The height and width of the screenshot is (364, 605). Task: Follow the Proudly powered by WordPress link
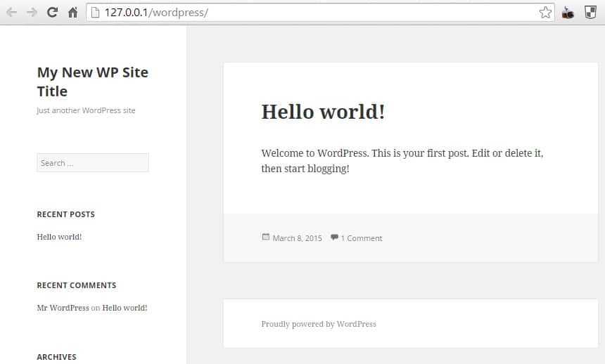[319, 324]
